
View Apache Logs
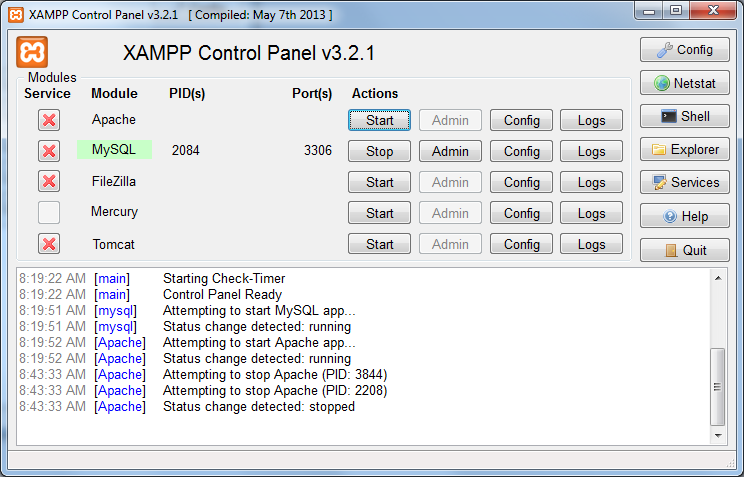click(591, 120)
